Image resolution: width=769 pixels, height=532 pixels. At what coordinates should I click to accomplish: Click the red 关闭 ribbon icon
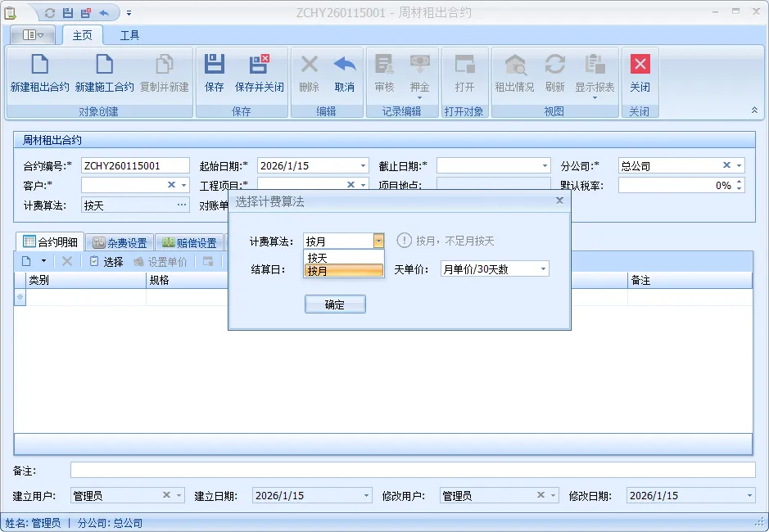tap(640, 64)
